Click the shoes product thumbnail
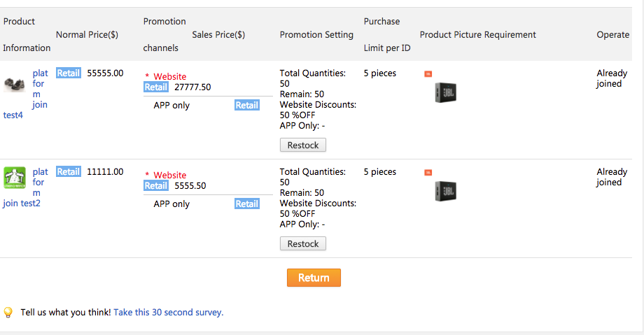The height and width of the screenshot is (335, 644). click(14, 85)
